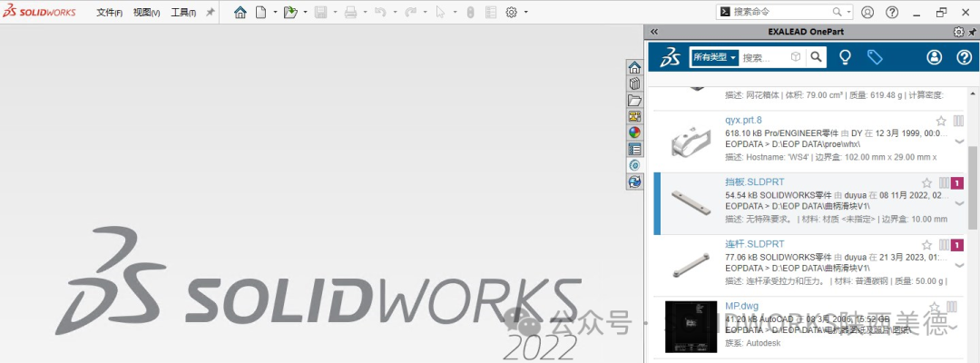
Task: Click the blue tag icon in OnePart
Action: click(x=875, y=57)
